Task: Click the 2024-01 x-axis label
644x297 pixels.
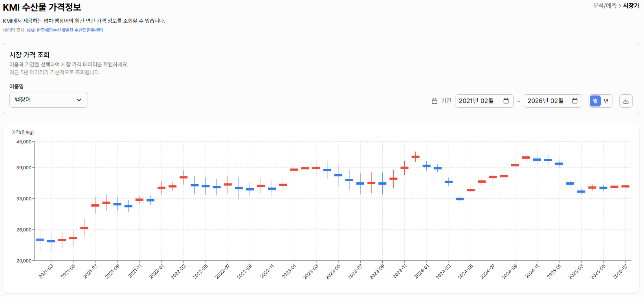Action: click(422, 271)
